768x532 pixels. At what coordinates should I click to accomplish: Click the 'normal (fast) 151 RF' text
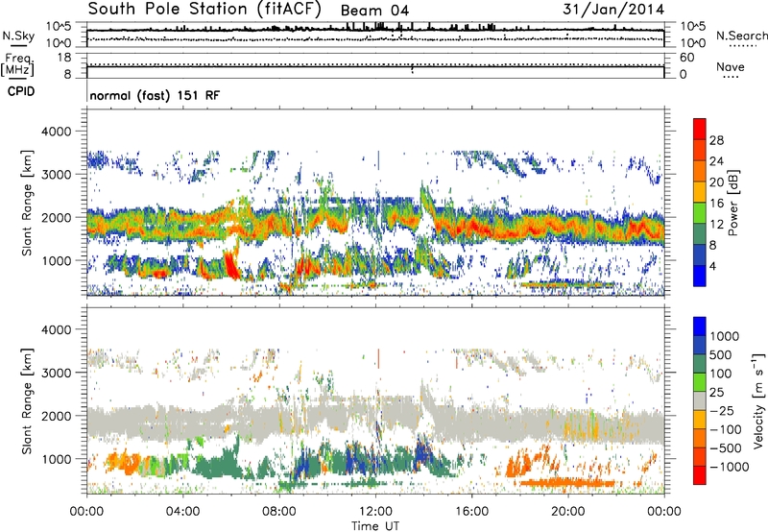coord(155,95)
